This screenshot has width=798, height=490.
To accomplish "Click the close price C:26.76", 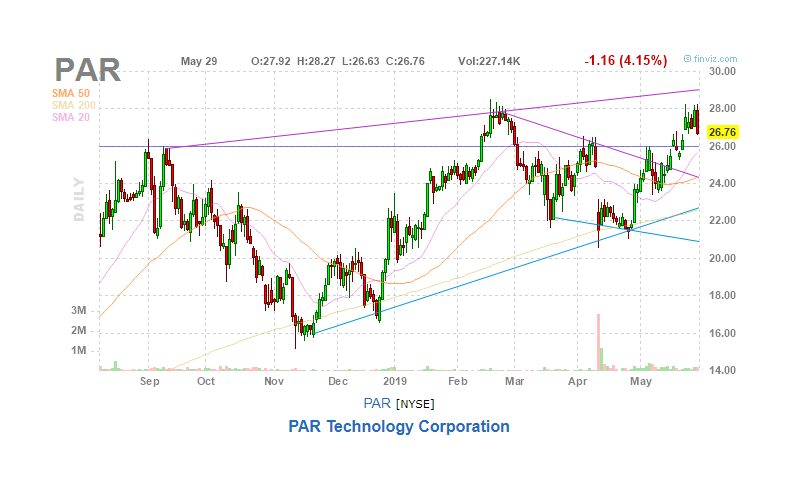I will click(405, 62).
